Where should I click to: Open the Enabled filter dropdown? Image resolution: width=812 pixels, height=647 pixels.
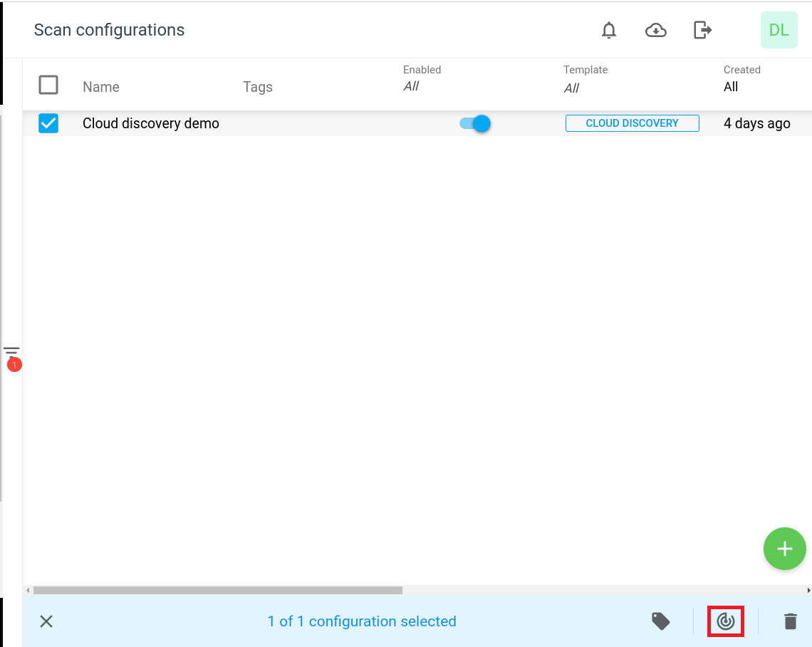coord(412,86)
